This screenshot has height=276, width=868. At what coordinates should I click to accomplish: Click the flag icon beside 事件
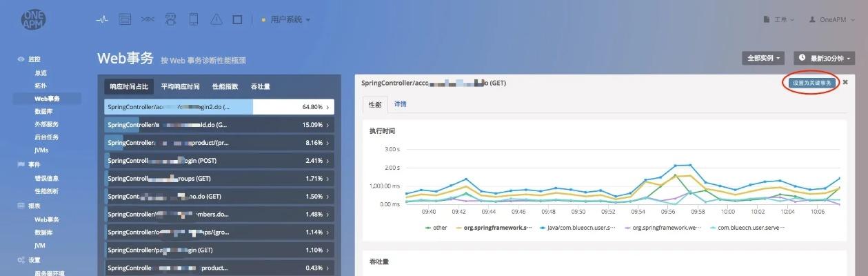click(21, 165)
